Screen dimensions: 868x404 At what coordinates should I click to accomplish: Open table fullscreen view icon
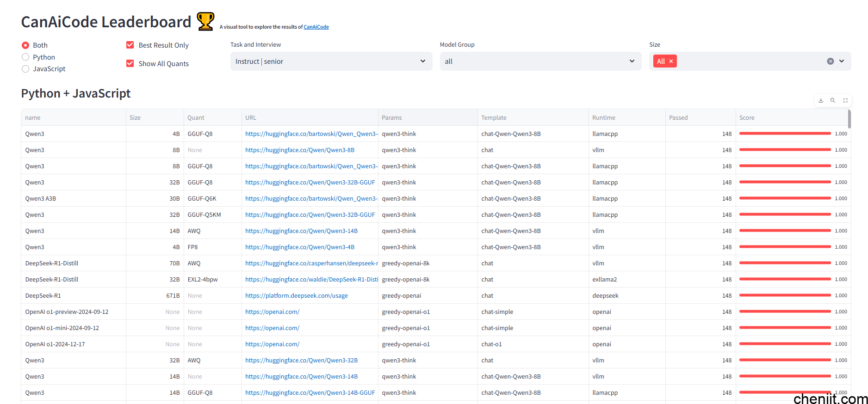pyautogui.click(x=845, y=100)
